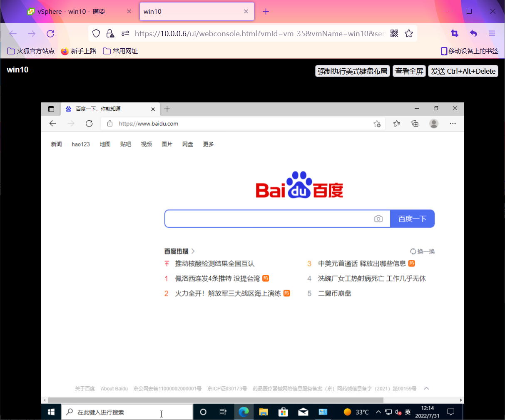
Task: Open File Explorer from taskbar
Action: point(264,412)
